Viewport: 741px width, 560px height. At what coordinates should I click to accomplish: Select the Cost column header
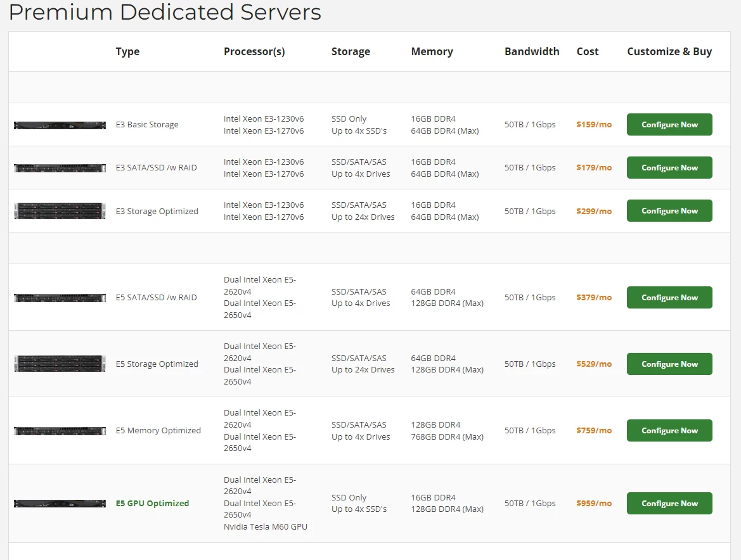pos(587,51)
